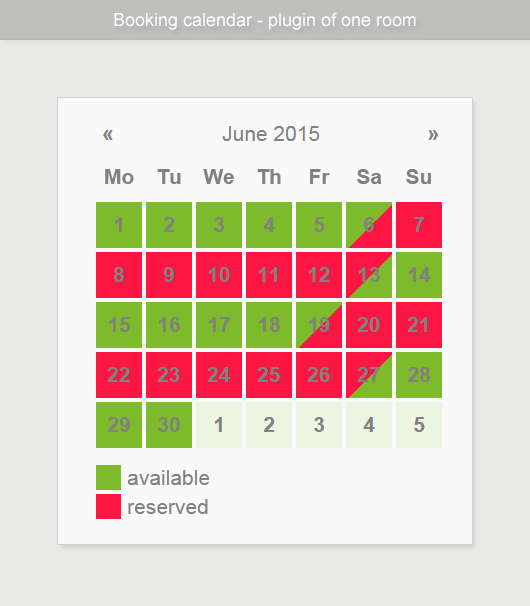Screen dimensions: 530x606
Task: Pick available date June 17
Action: tap(219, 325)
